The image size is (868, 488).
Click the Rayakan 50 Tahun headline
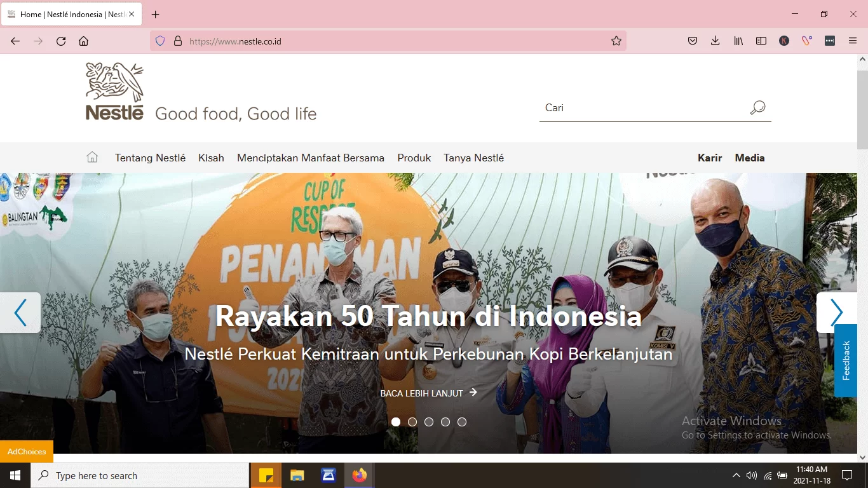pyautogui.click(x=428, y=316)
